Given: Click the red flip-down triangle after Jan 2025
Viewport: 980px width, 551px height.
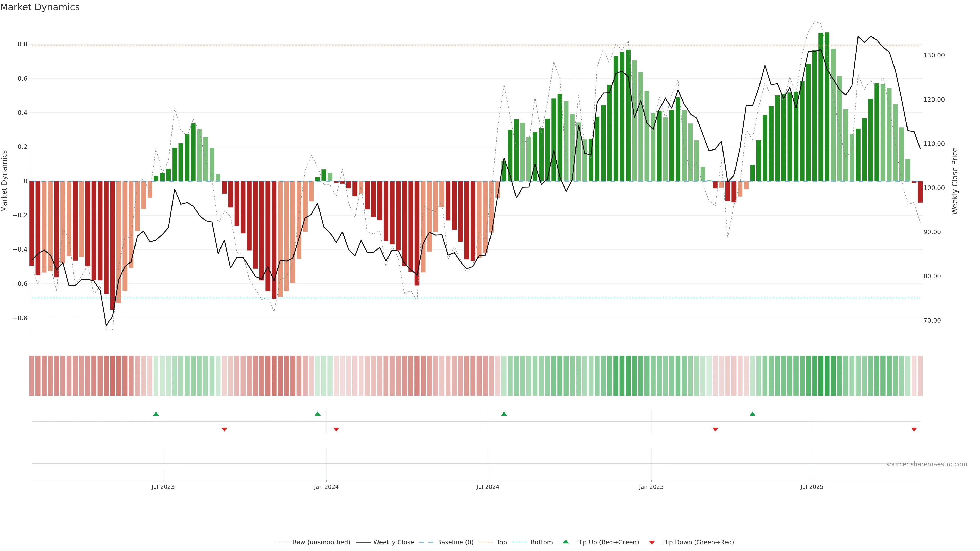Looking at the screenshot, I should click(715, 429).
